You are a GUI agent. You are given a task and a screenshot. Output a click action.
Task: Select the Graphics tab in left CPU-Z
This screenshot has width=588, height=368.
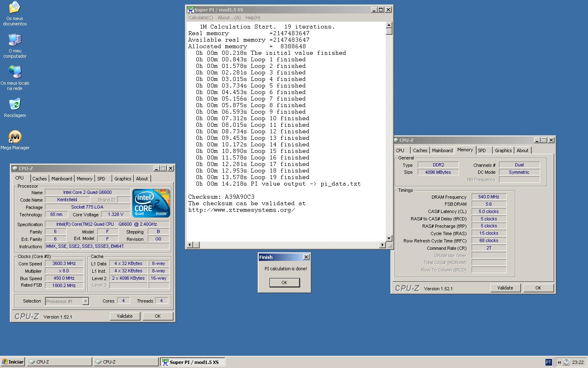[123, 179]
